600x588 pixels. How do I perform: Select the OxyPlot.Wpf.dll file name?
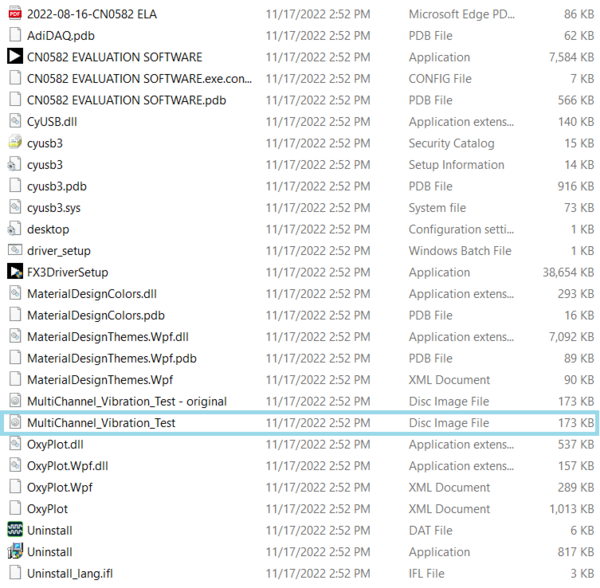(x=67, y=466)
